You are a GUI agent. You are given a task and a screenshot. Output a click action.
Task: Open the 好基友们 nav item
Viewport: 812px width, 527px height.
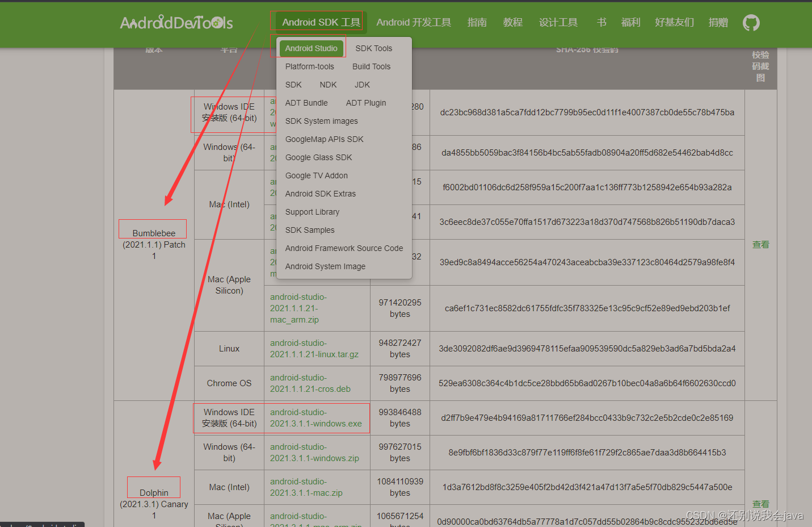coord(674,23)
